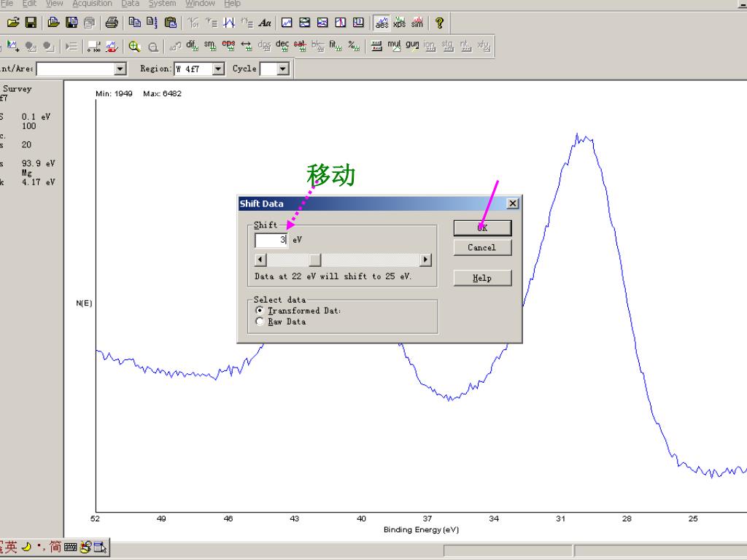Click the 0-100 scale toolbar icon
747x560 pixels.
coord(94,46)
